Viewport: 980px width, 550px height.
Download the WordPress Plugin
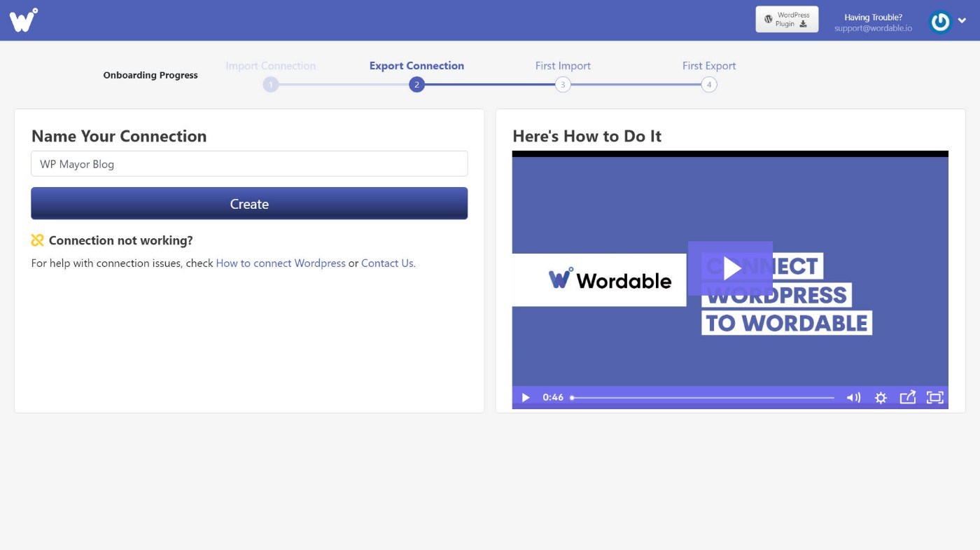tap(787, 20)
